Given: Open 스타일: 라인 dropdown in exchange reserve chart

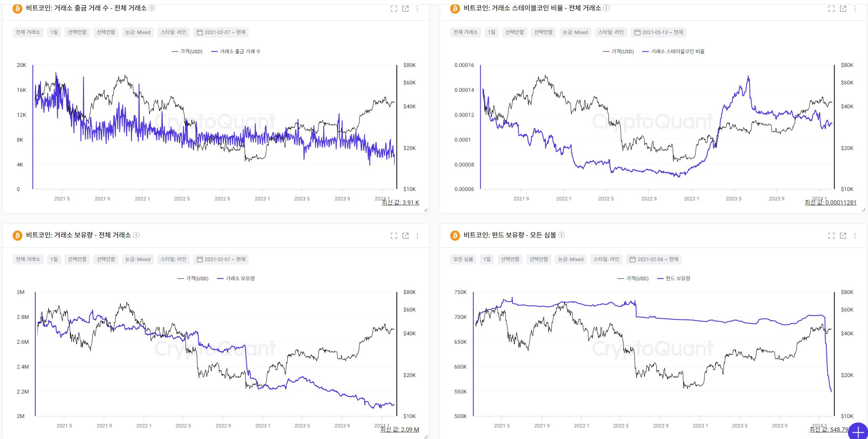Looking at the screenshot, I should tap(173, 259).
